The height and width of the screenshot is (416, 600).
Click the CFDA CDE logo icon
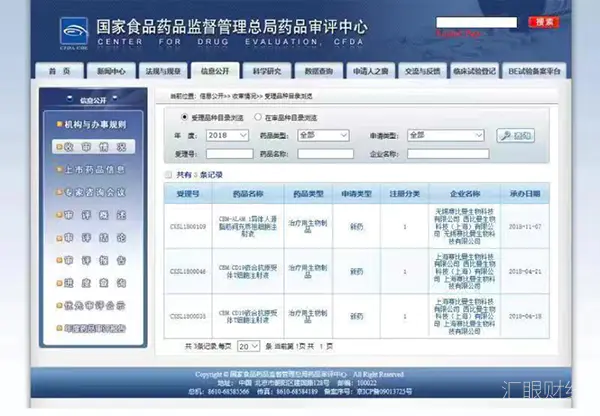74,33
